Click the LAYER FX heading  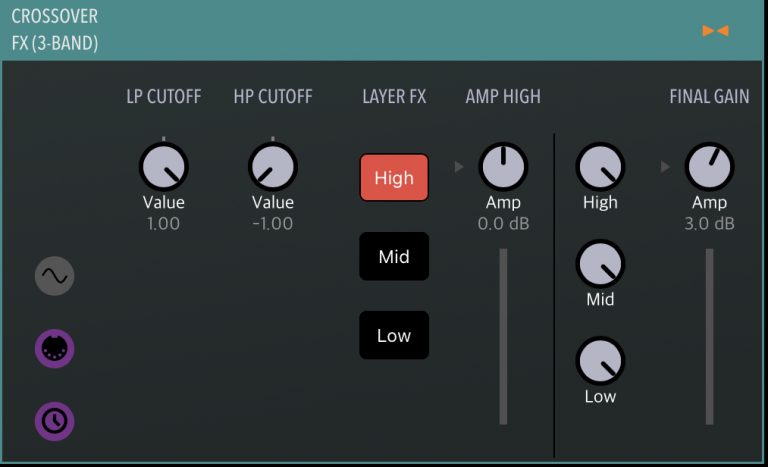point(394,97)
